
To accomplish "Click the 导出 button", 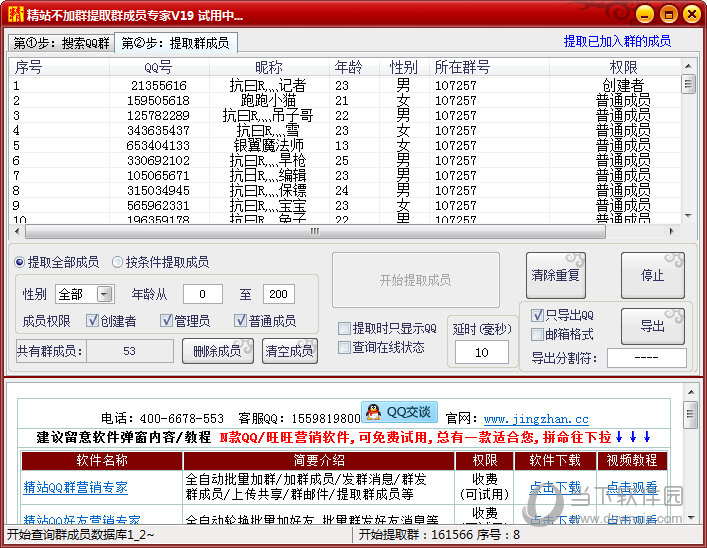I will 652,326.
